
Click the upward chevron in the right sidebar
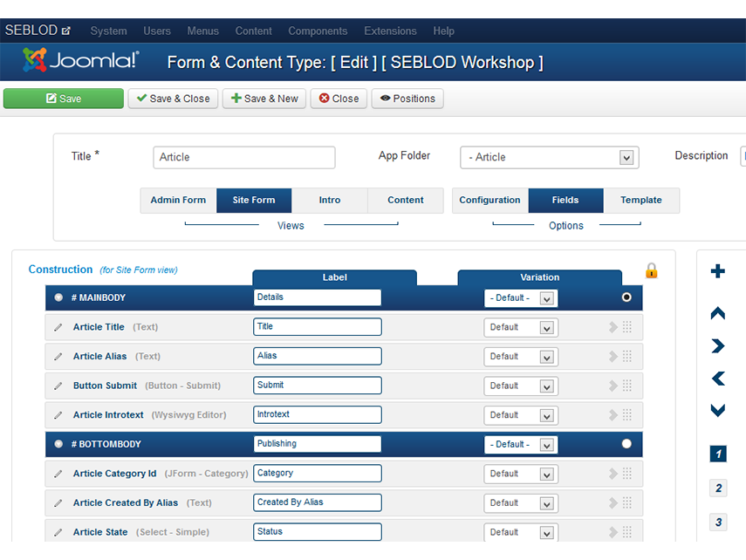click(x=718, y=312)
